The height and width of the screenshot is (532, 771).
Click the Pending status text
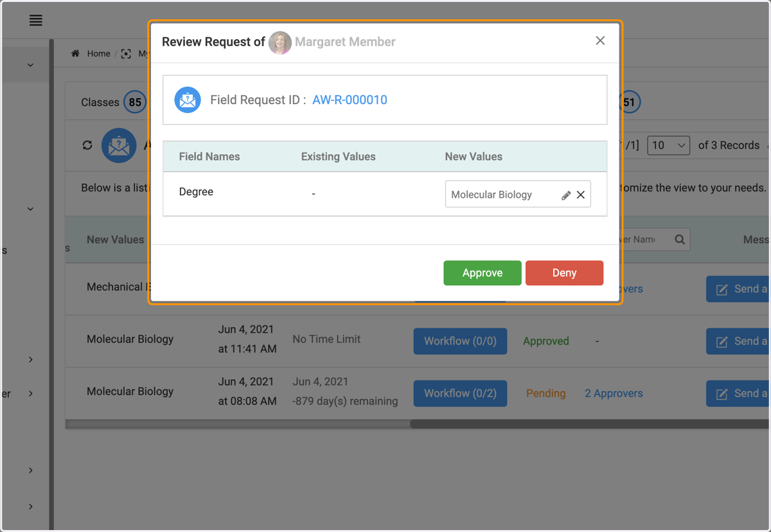coord(546,393)
